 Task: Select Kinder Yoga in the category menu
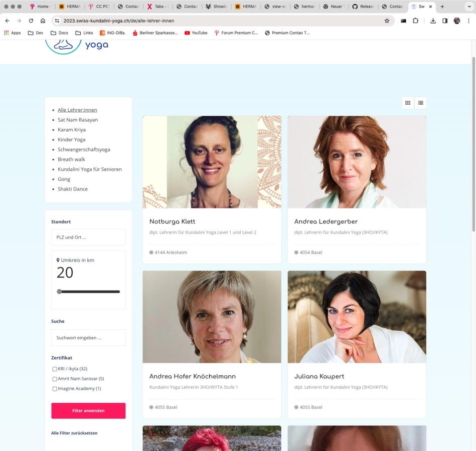click(71, 139)
